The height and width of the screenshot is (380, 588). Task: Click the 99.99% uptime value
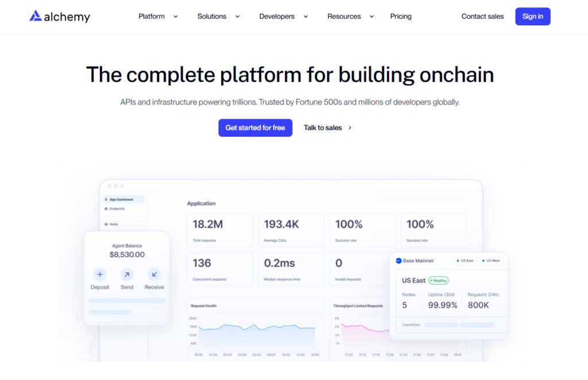point(443,305)
